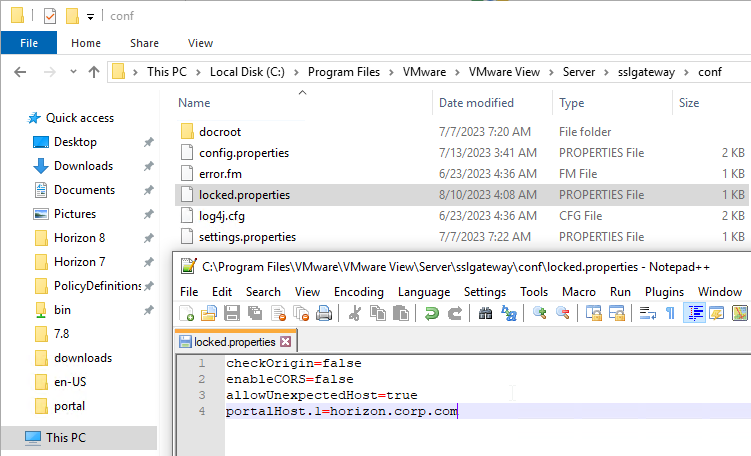Screen dimensions: 751x456
Task: Navigate to the Server breadcrumb
Action: pos(579,72)
